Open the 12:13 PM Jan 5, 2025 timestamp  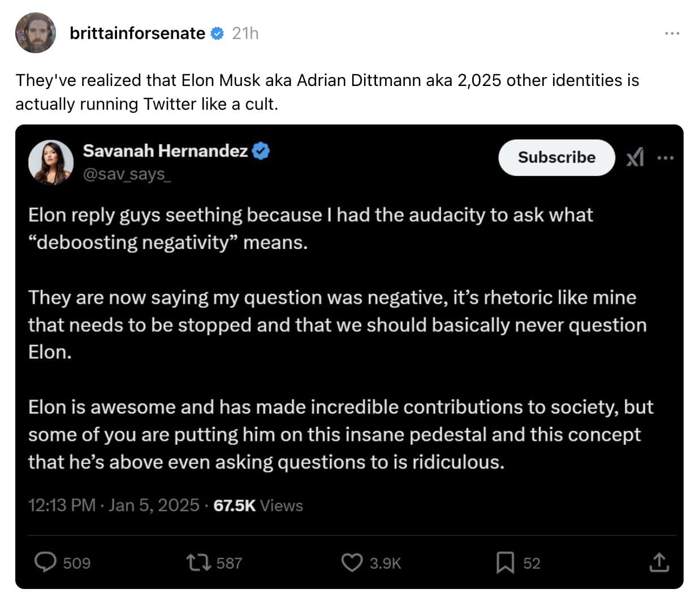tap(114, 505)
